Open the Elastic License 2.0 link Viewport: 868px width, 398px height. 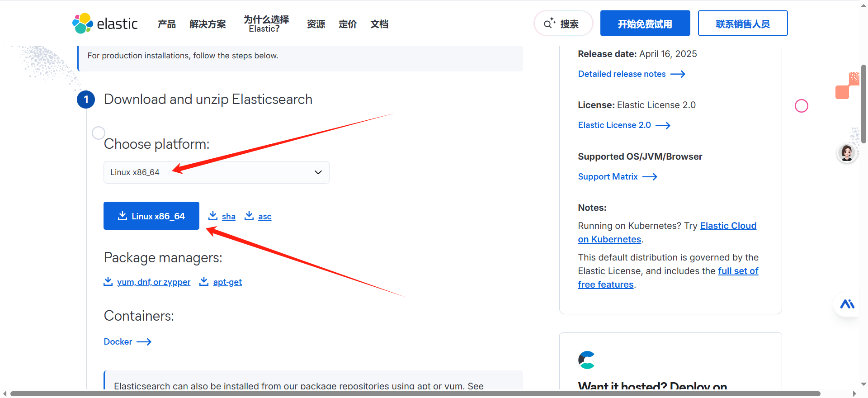point(614,125)
